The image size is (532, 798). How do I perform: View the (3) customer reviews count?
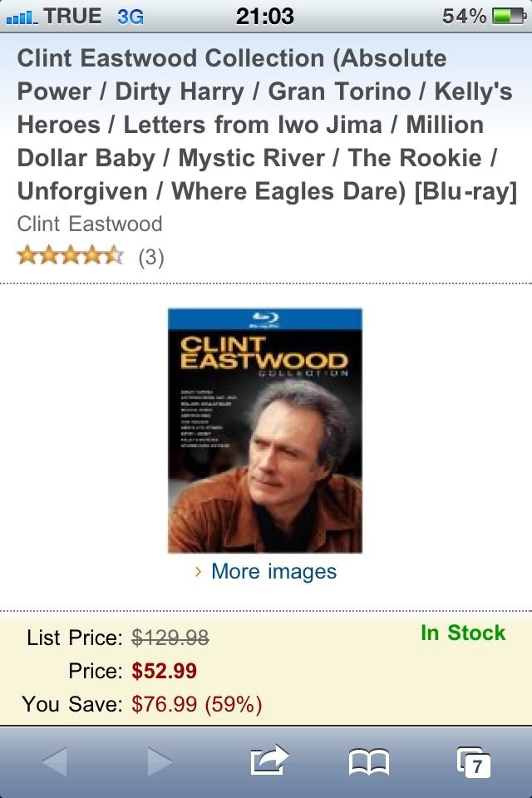(x=151, y=257)
